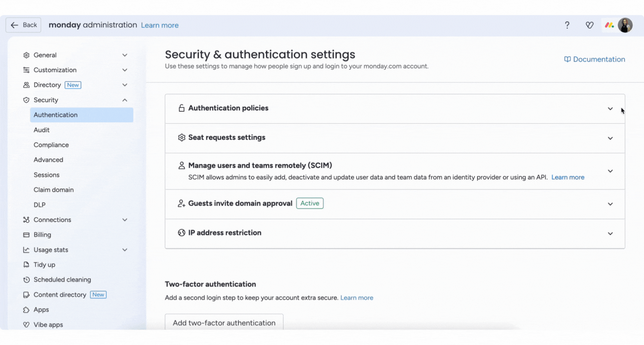The image size is (644, 345).
Task: Select Authentication in the Security menu
Action: click(82, 115)
